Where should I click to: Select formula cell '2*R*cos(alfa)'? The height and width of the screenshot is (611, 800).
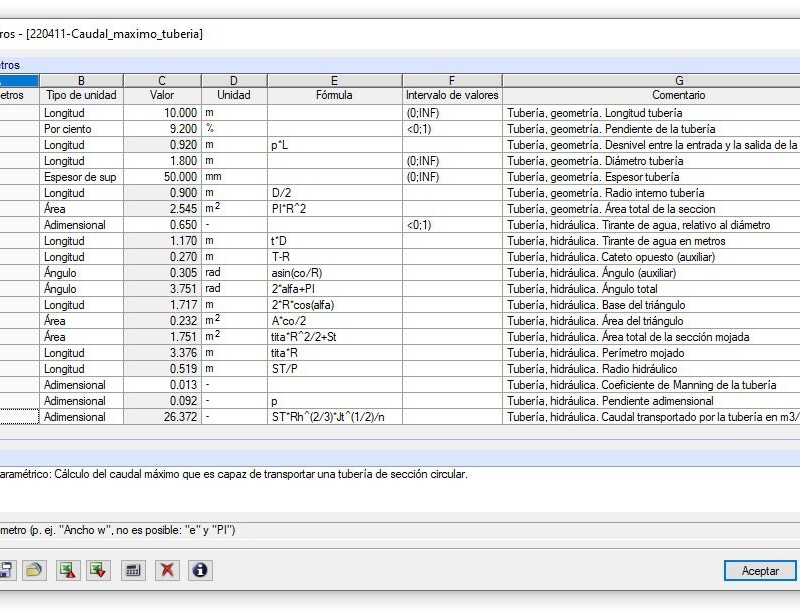pos(335,305)
